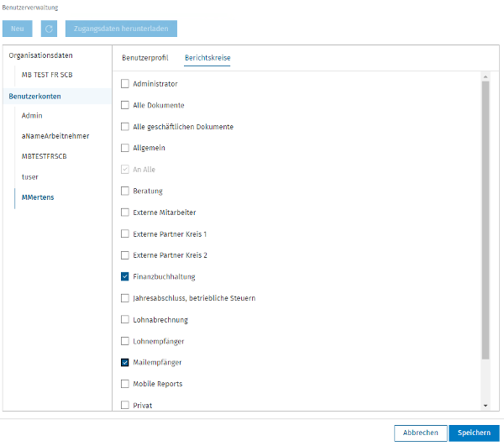Open the Benutzerkonten section
The image size is (504, 446).
(34, 97)
